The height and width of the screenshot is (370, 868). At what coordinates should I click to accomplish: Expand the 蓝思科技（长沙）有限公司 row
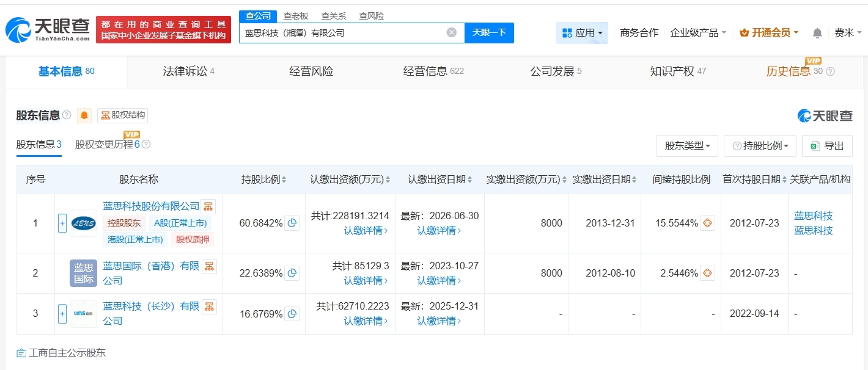coord(62,313)
